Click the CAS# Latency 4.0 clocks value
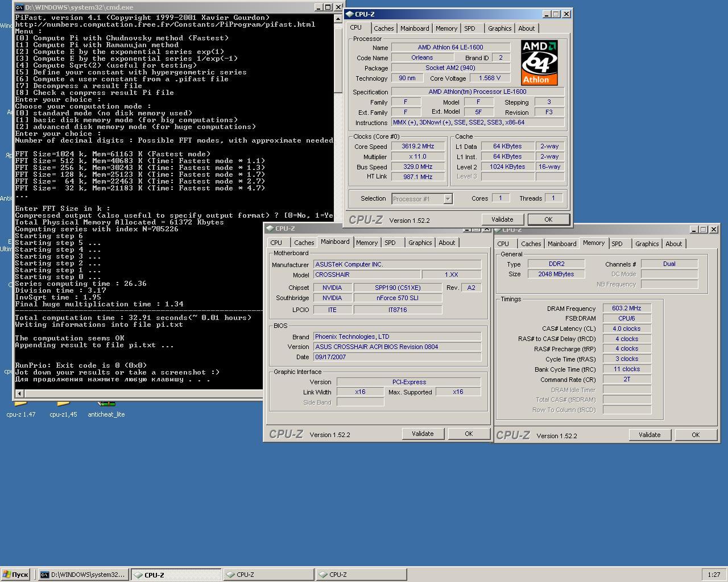Screen dimensions: 728x582 (627, 329)
